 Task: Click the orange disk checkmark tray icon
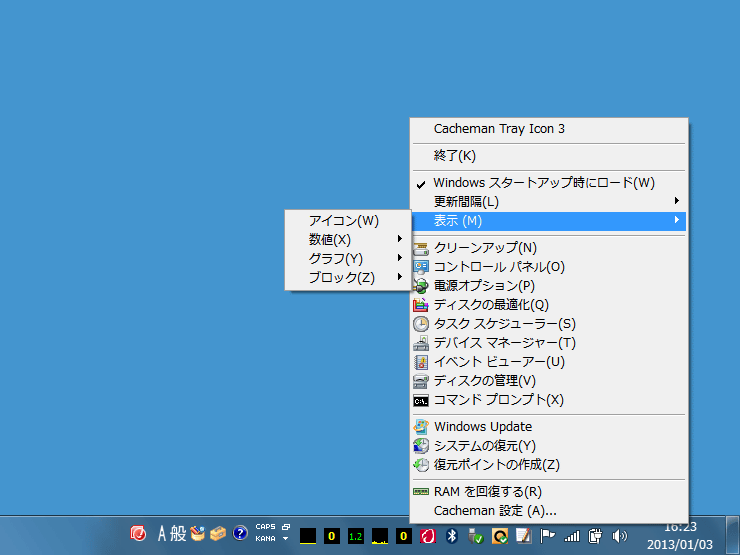[x=499, y=536]
